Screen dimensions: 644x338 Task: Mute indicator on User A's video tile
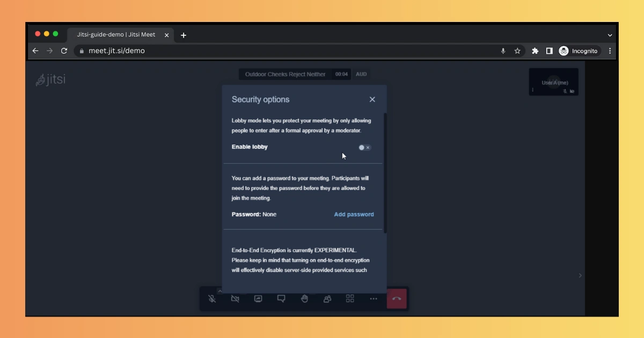coord(565,91)
